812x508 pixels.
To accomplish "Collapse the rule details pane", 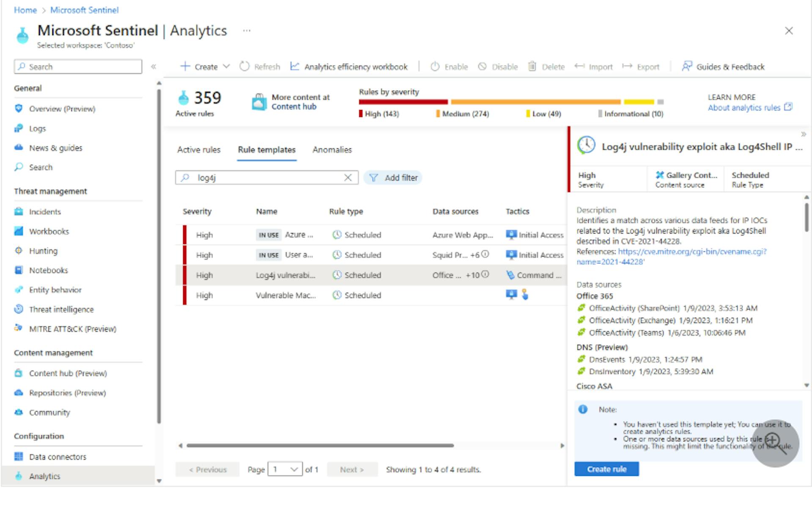I will click(803, 134).
